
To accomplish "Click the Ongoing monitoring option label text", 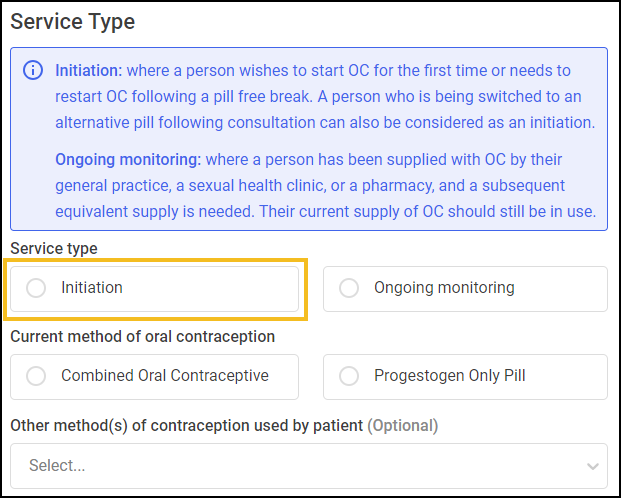I will 444,288.
